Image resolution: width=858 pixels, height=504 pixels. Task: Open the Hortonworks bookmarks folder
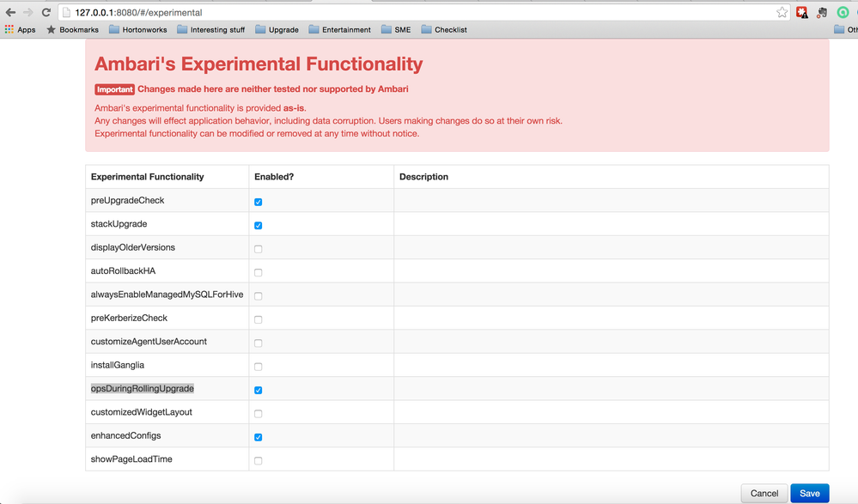(x=137, y=30)
